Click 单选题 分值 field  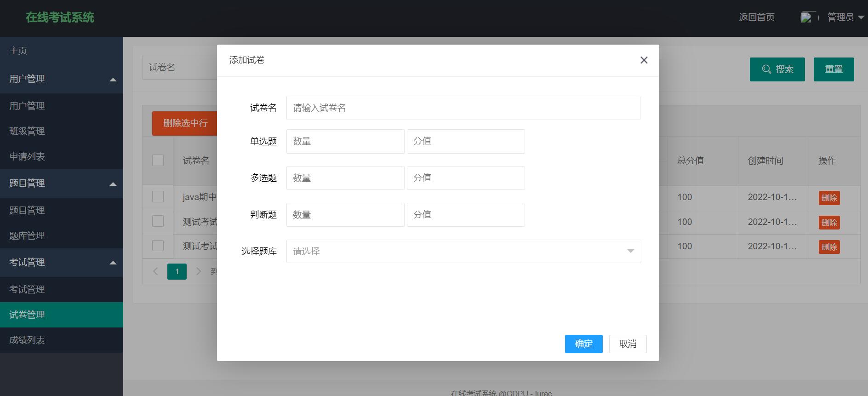(466, 141)
